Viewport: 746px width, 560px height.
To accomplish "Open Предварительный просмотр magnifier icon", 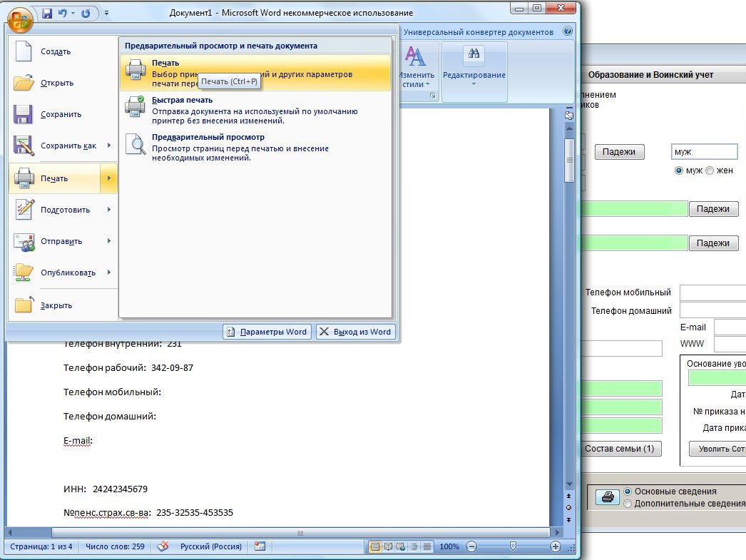I will coord(136,144).
